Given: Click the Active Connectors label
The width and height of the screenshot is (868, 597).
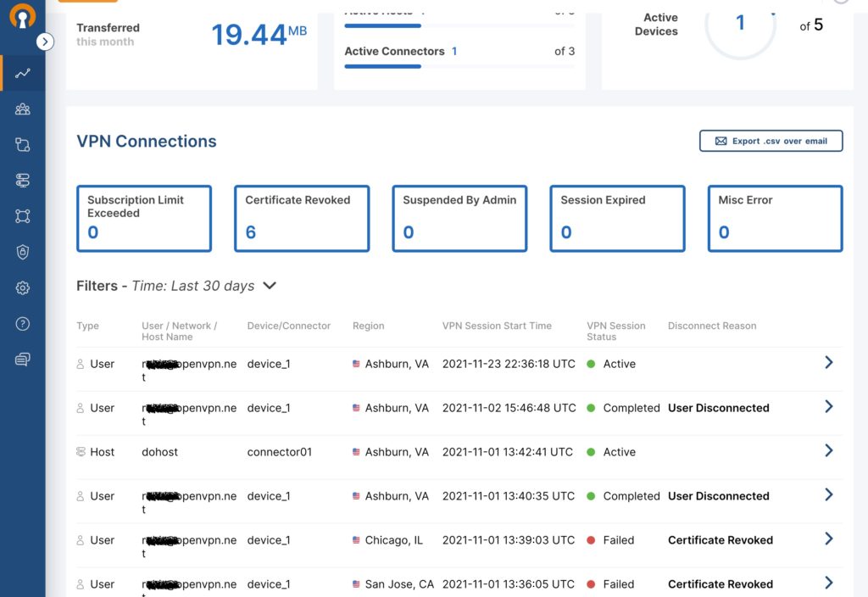Looking at the screenshot, I should click(395, 52).
